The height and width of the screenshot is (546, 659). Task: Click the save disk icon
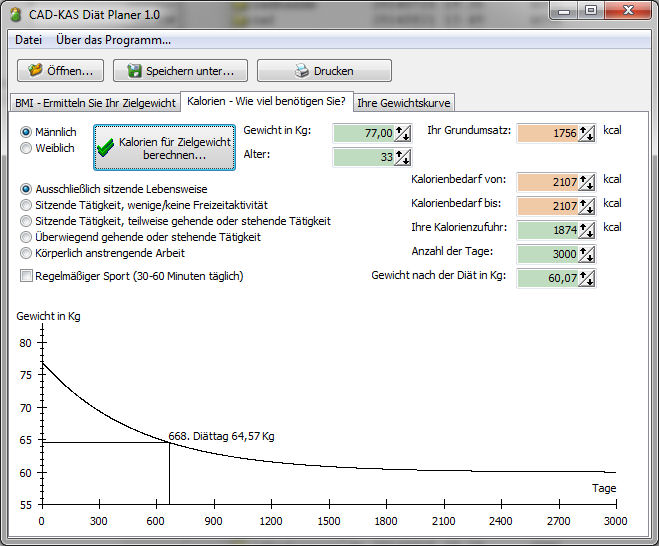pos(133,71)
